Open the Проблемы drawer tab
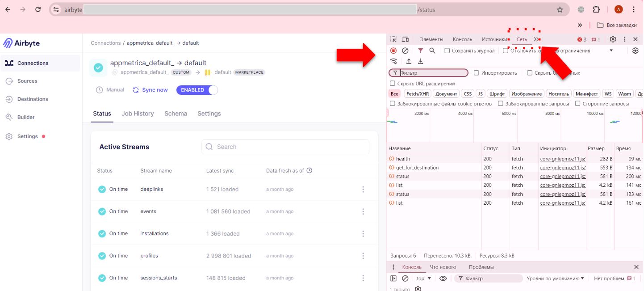 (481, 267)
